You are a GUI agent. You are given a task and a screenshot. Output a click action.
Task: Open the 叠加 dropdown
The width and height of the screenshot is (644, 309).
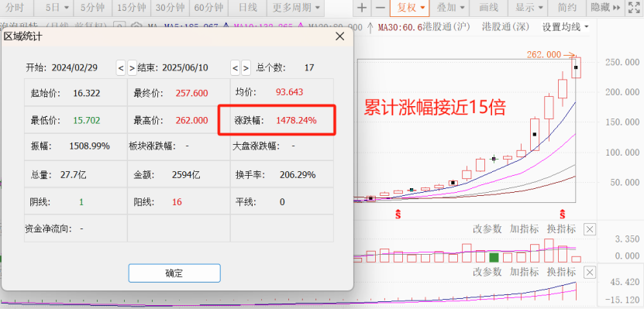click(450, 8)
